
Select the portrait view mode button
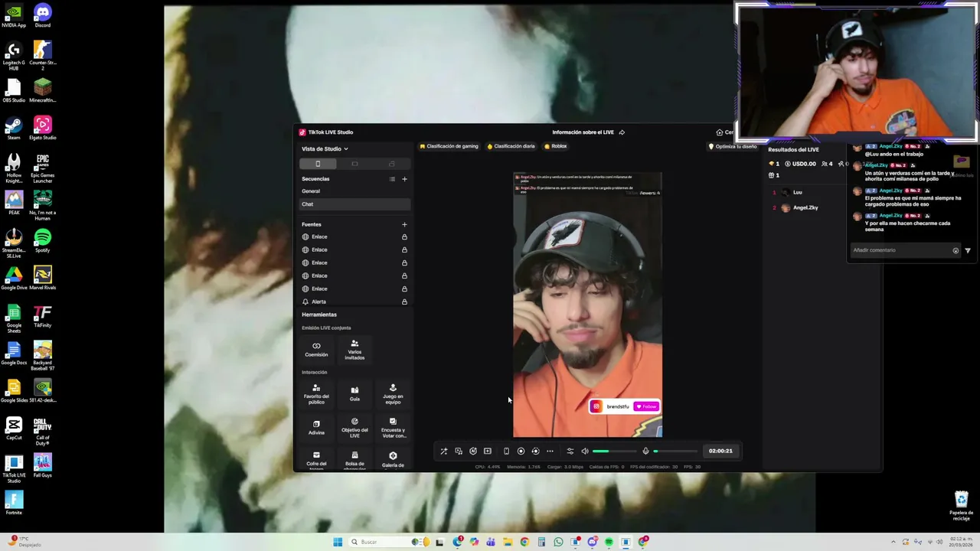coord(318,164)
